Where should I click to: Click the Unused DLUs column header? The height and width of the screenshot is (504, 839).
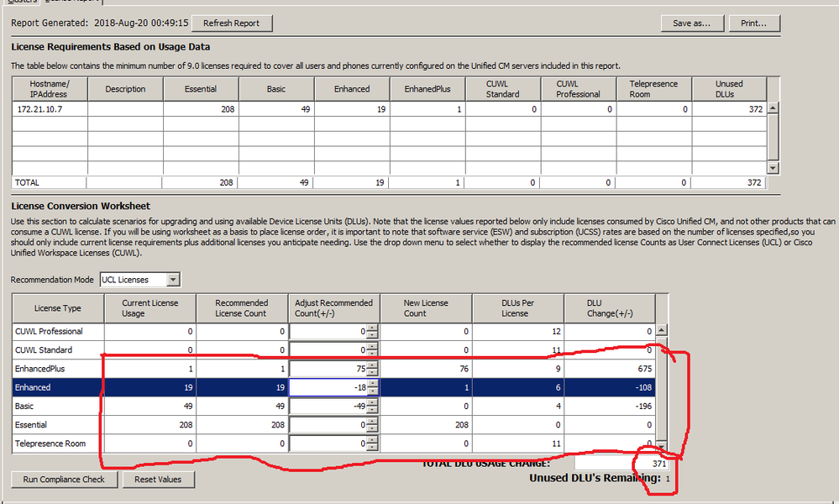tap(729, 89)
